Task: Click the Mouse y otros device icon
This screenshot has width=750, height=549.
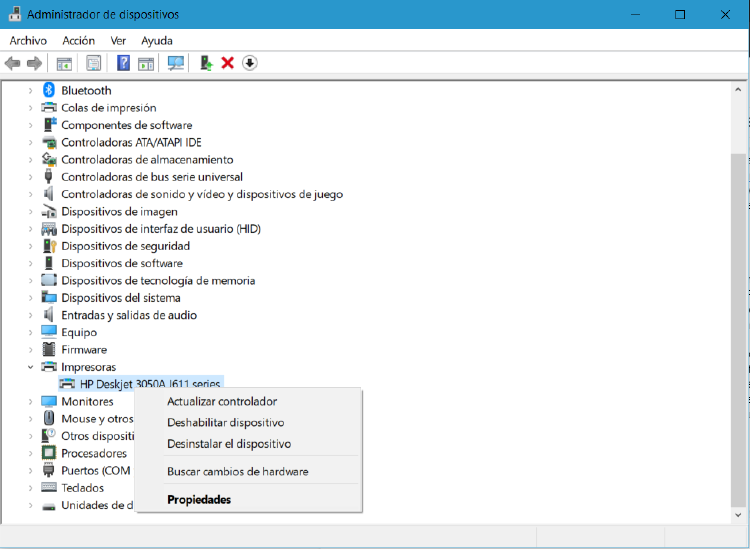Action: [x=49, y=418]
